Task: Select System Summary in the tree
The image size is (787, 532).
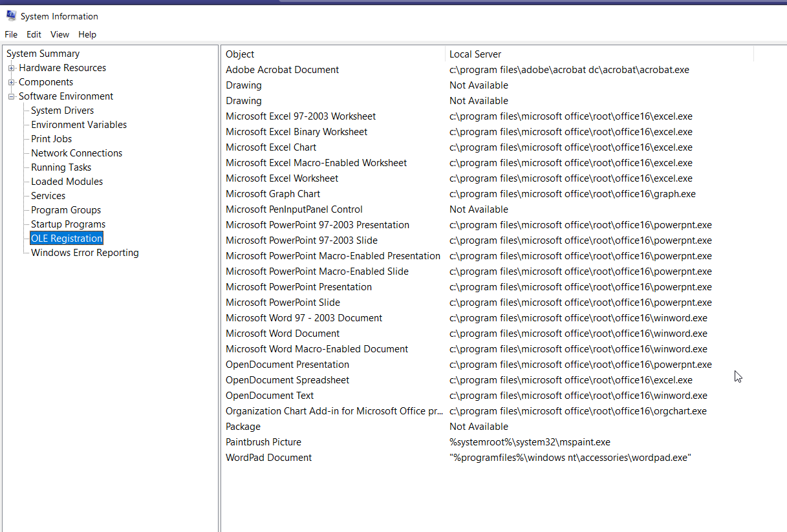Action: 43,54
